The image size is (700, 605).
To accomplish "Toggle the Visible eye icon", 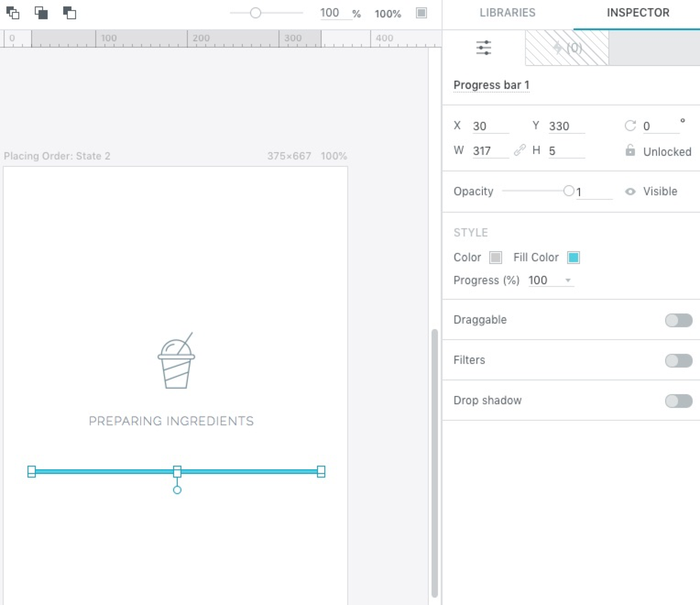I will point(630,192).
